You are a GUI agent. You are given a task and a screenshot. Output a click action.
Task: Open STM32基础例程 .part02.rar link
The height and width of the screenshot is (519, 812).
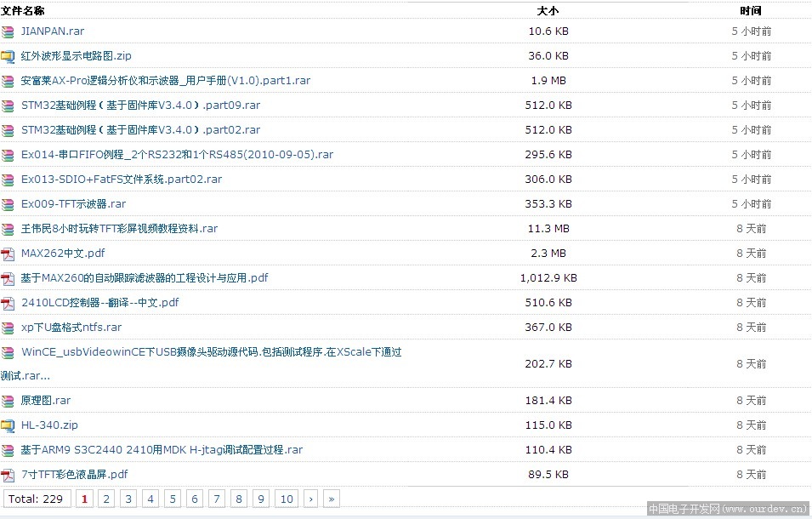(x=140, y=130)
